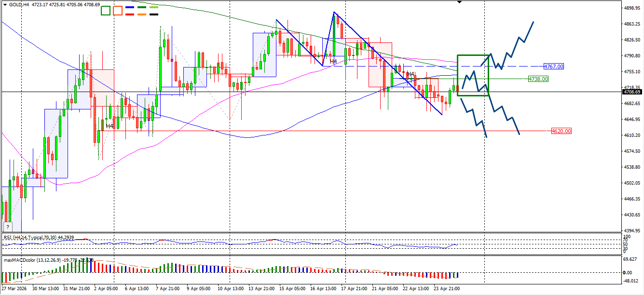Image resolution: width=644 pixels, height=295 pixels.
Task: Click the 4682.65 price scale value
Action: coord(631,104)
